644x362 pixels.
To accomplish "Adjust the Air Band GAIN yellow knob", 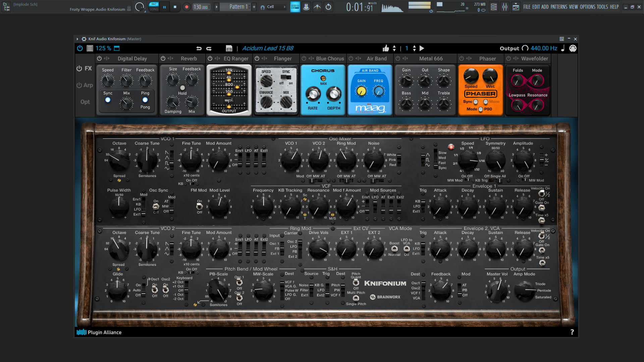I will pyautogui.click(x=361, y=91).
